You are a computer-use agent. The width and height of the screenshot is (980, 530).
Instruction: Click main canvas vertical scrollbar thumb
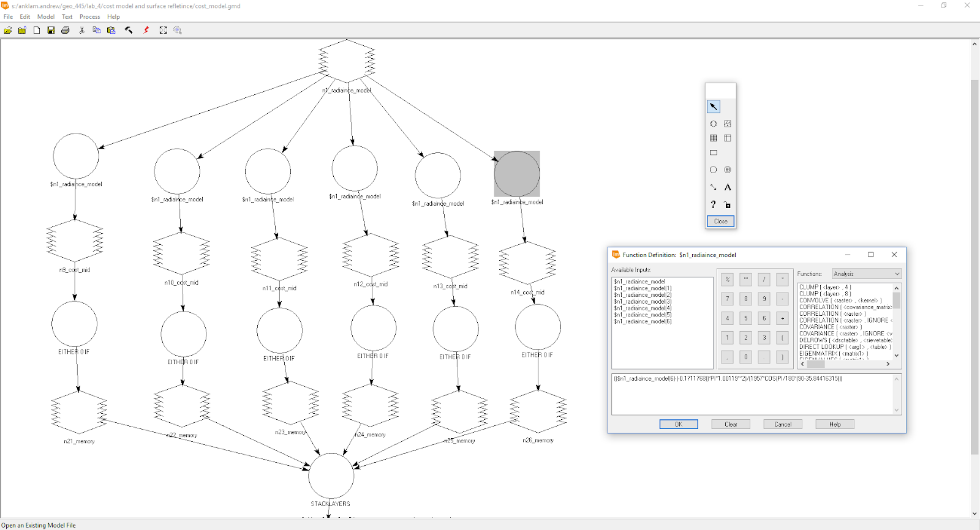(x=974, y=267)
